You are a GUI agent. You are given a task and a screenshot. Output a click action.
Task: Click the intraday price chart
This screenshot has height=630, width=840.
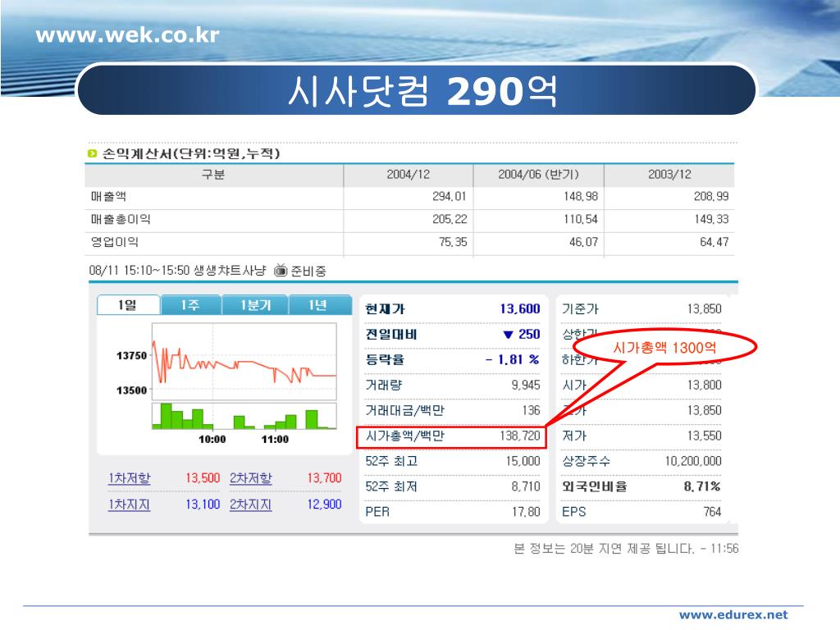click(244, 361)
